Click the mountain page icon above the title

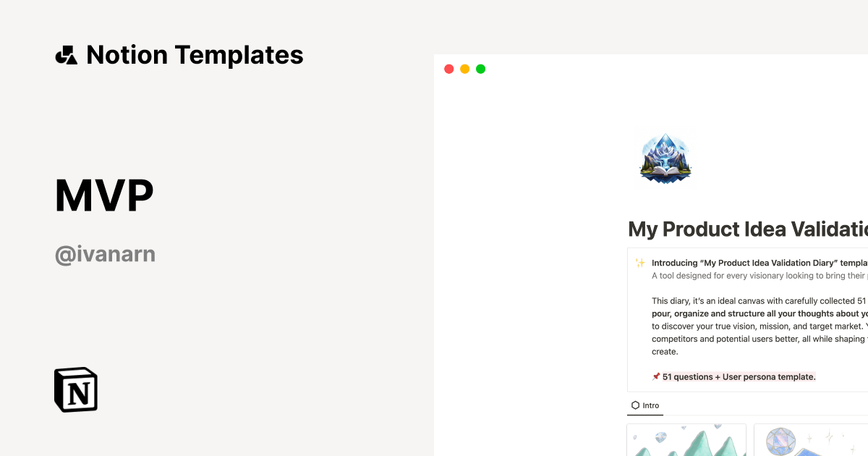664,159
